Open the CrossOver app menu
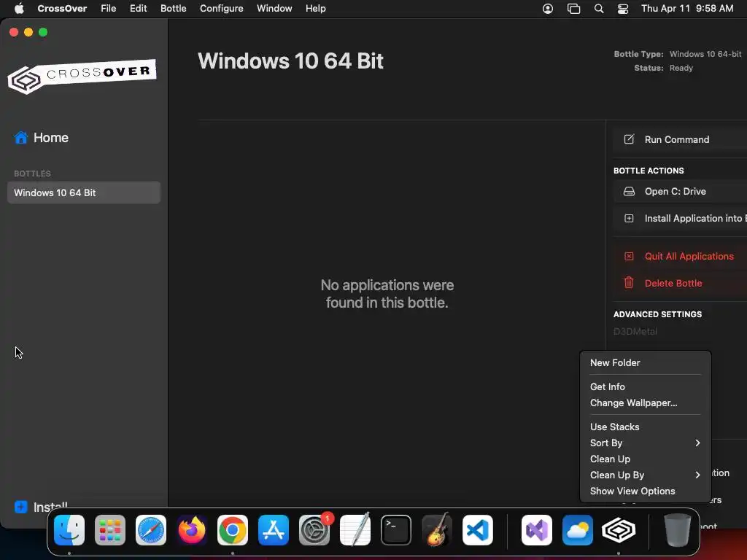The width and height of the screenshot is (747, 560). pos(63,9)
